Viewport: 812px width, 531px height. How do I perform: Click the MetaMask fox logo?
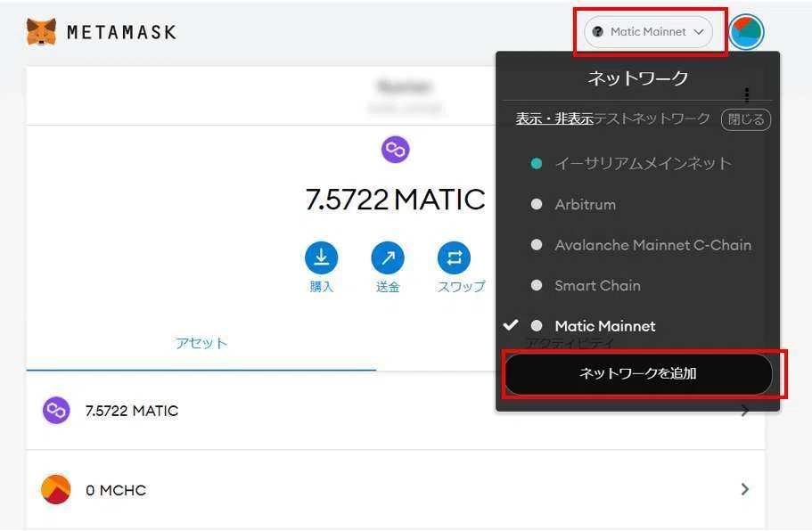[x=41, y=32]
